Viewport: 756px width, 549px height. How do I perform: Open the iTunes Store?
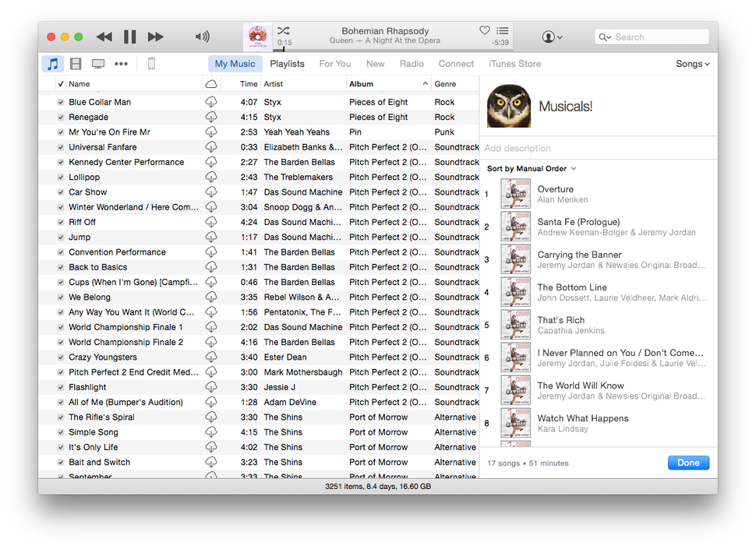pos(514,64)
